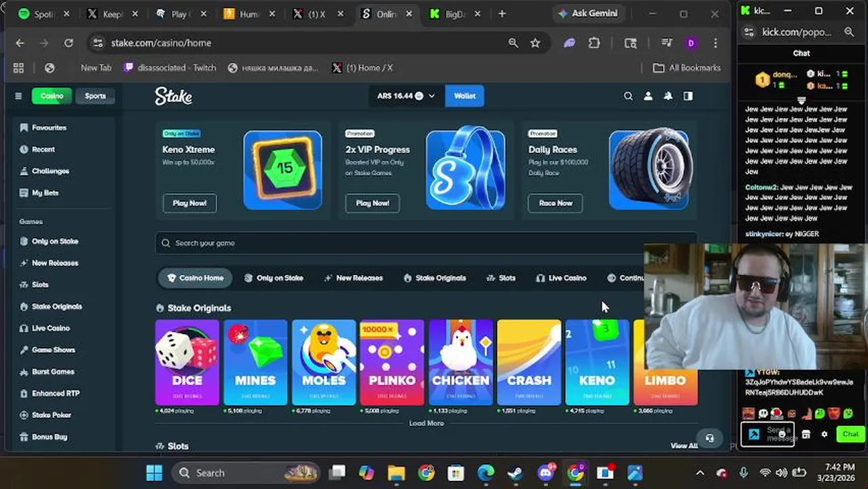
Task: Open Bonus Buy in the sidebar
Action: tap(43, 437)
